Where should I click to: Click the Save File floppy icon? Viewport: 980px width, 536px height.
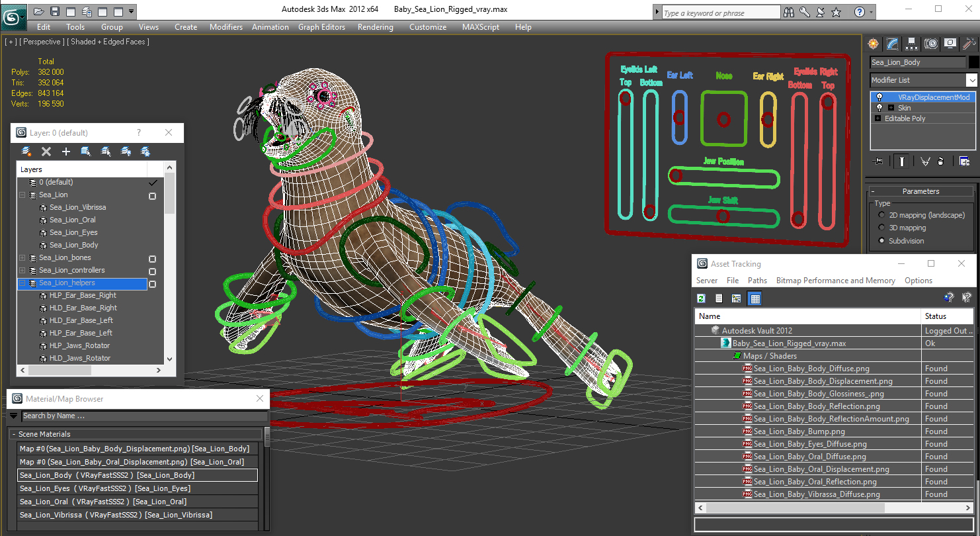coord(55,11)
